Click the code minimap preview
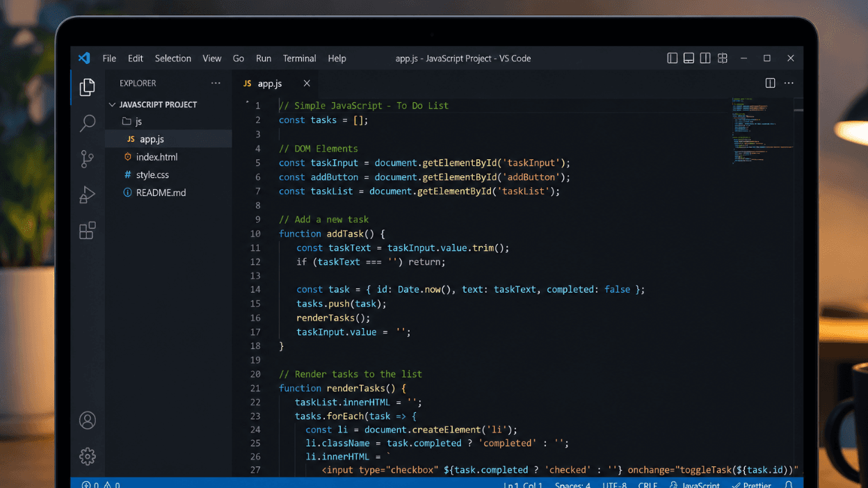The width and height of the screenshot is (868, 488). pos(762,131)
